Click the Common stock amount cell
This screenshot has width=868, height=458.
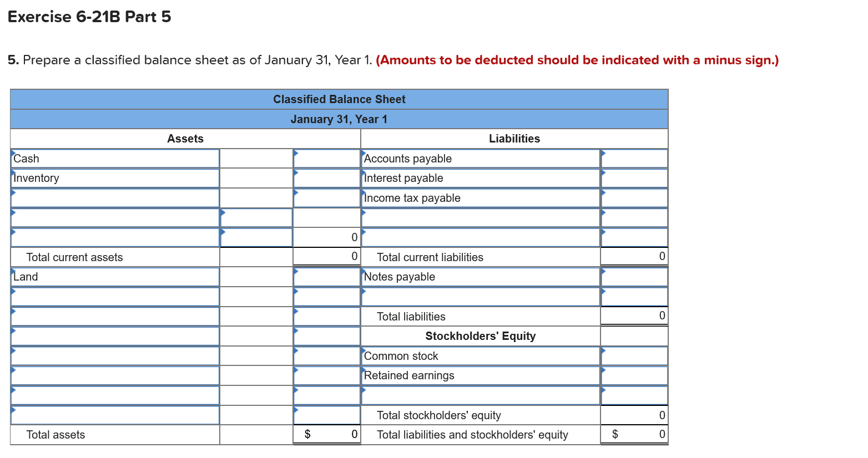tap(633, 355)
